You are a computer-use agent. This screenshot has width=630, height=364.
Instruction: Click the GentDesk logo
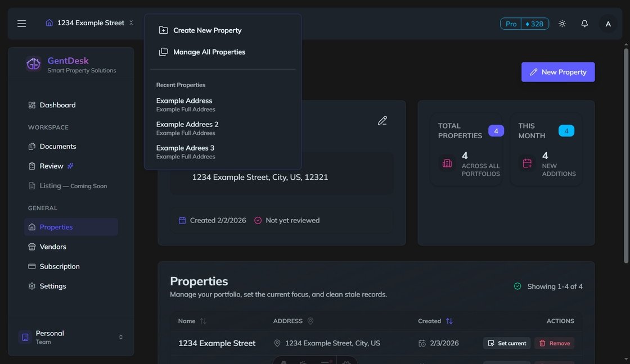tap(34, 63)
